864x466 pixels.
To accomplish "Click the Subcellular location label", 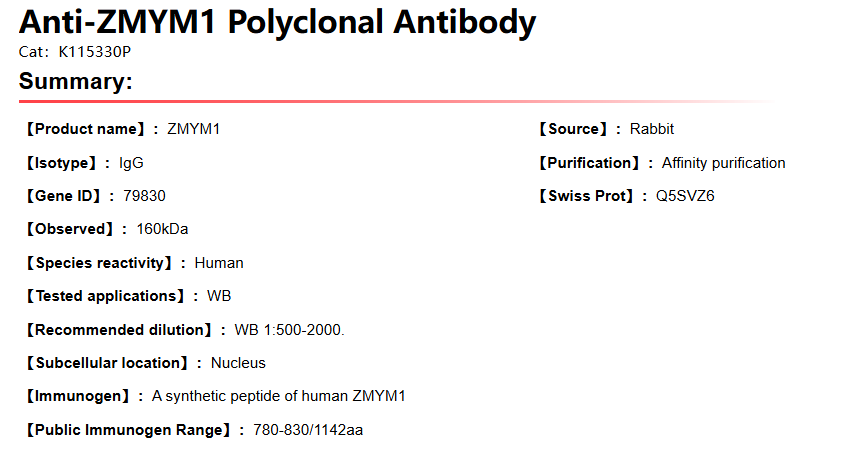I will coord(107,363).
